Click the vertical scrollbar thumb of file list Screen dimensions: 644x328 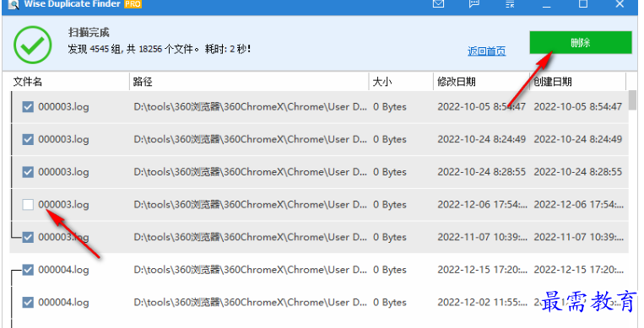[x=632, y=100]
